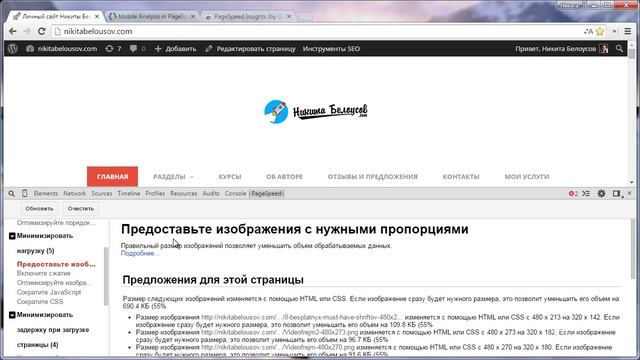
Task: Reload the page with refresh icon
Action: [x=41, y=31]
